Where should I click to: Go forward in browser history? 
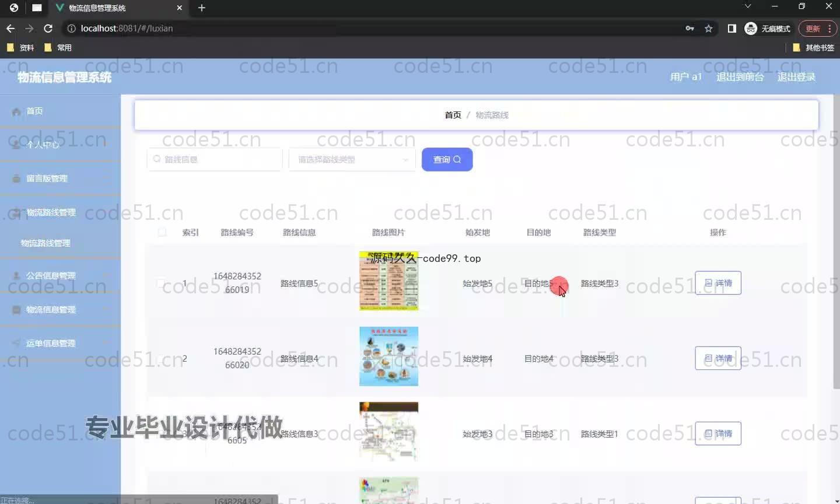click(x=29, y=28)
